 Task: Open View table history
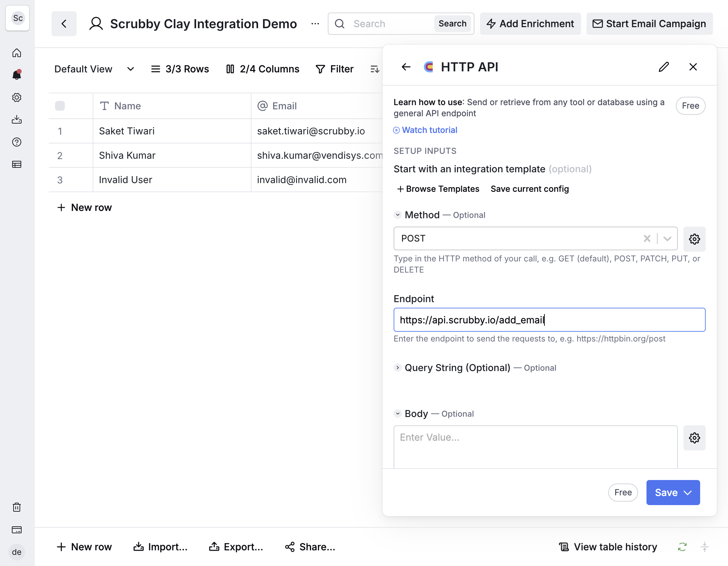608,547
